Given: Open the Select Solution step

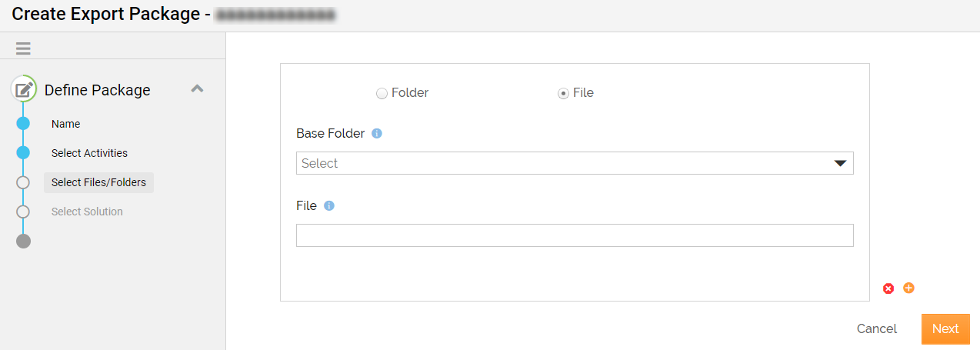Looking at the screenshot, I should coord(87,212).
